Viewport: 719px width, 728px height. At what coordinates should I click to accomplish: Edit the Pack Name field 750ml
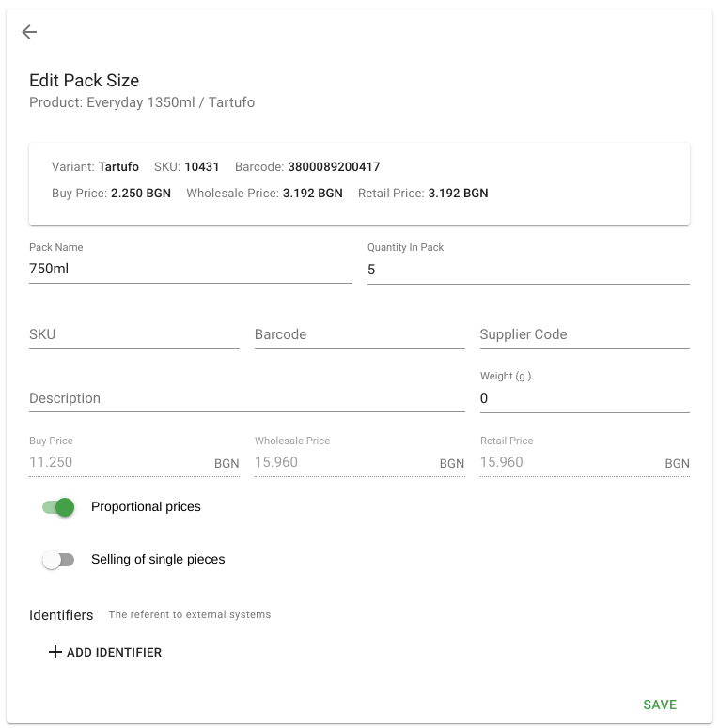(191, 269)
